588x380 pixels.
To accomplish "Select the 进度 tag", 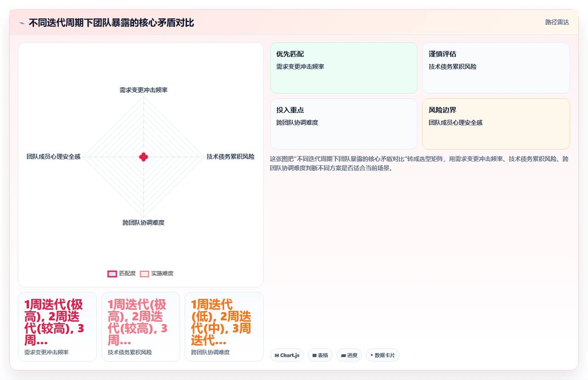I will pos(349,355).
